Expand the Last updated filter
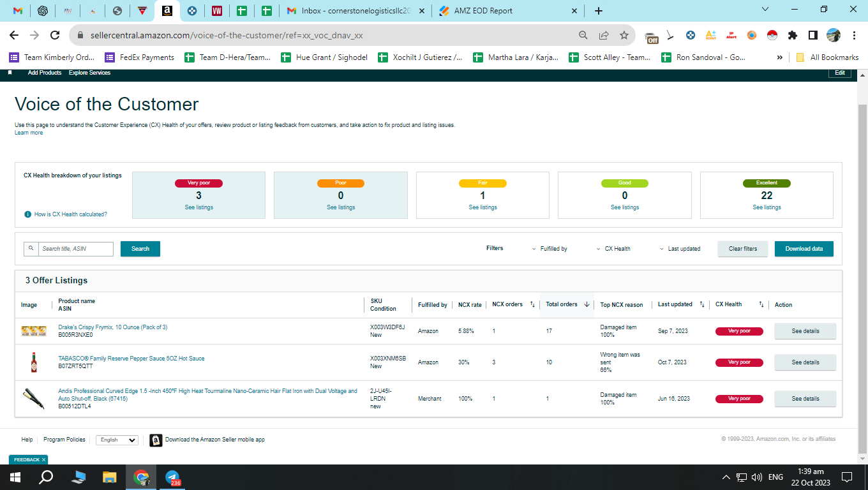Image resolution: width=868 pixels, height=490 pixels. click(x=680, y=249)
